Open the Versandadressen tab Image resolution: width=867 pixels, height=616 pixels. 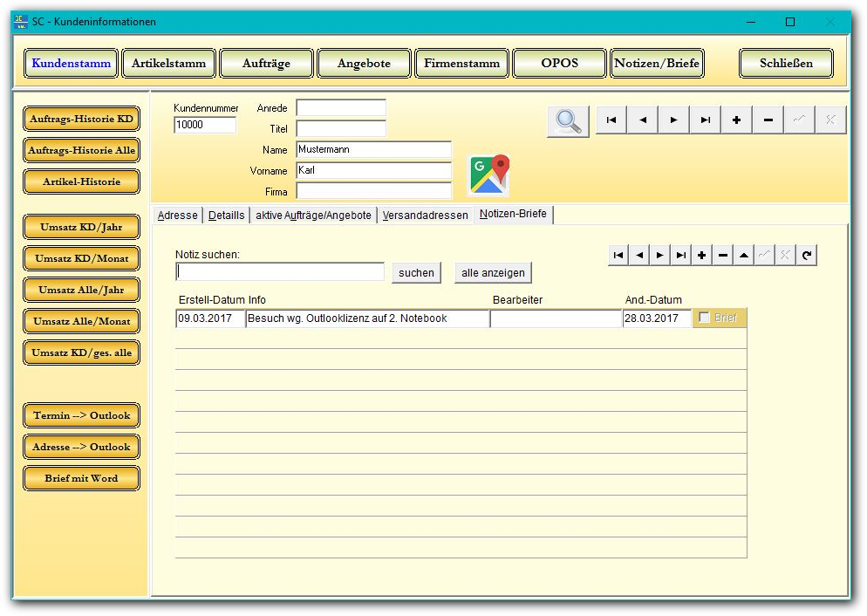pos(425,216)
